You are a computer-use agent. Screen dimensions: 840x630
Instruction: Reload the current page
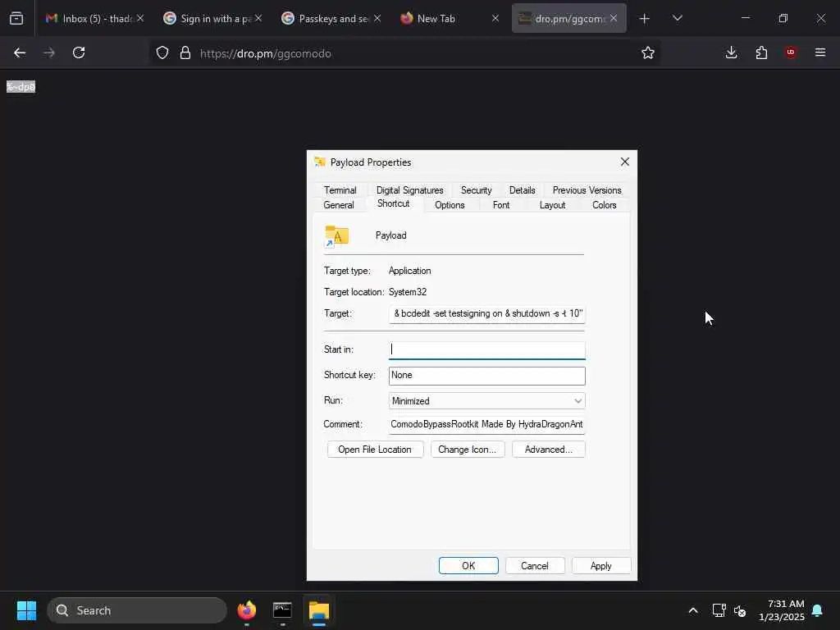(79, 52)
